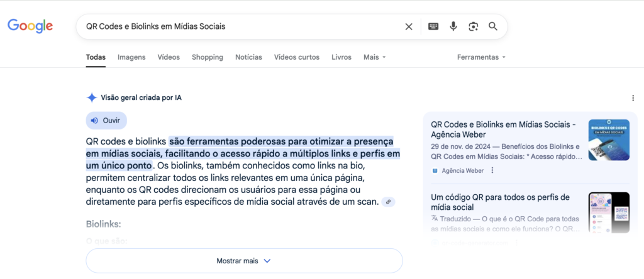Click the Agência Weber article thumbnail

(608, 139)
